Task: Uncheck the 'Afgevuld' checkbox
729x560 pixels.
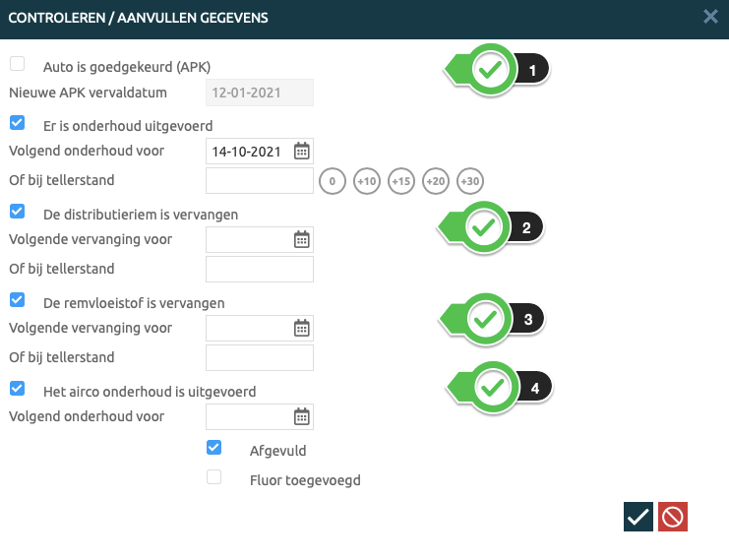Action: (x=213, y=448)
